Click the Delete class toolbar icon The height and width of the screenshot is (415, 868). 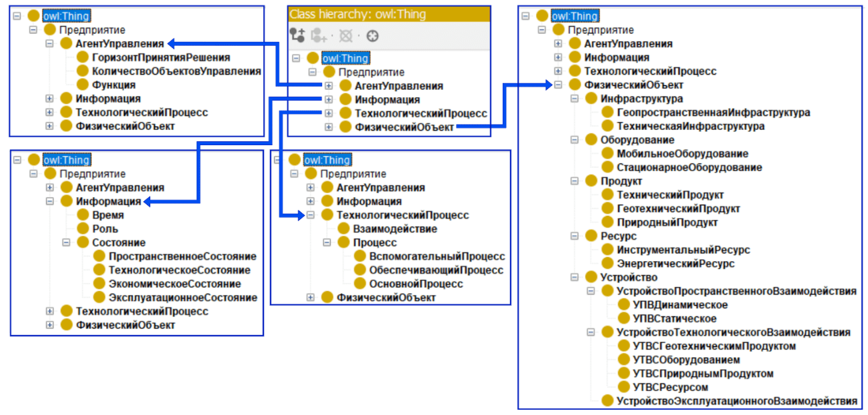coord(345,35)
